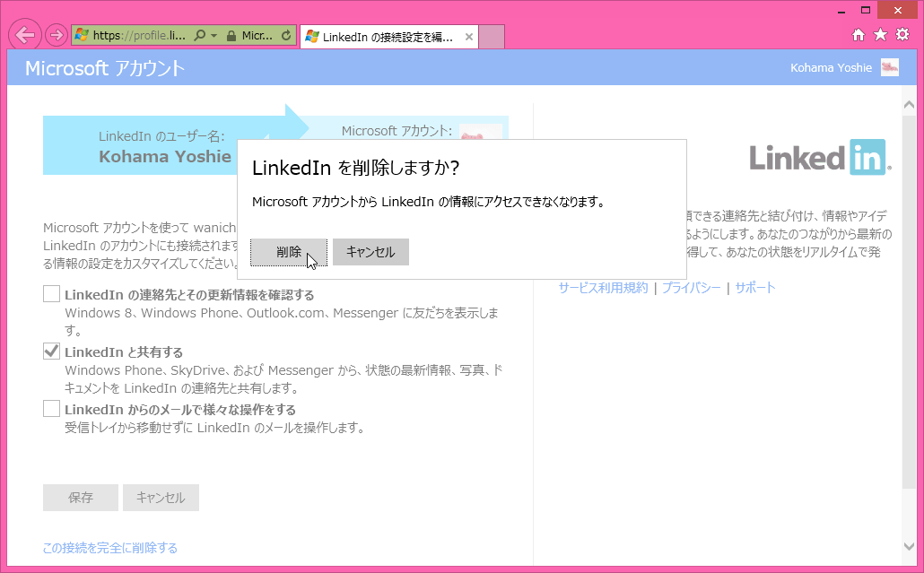924x573 pixels.
Task: Click the Microsoft アカウント header title
Action: coord(105,68)
